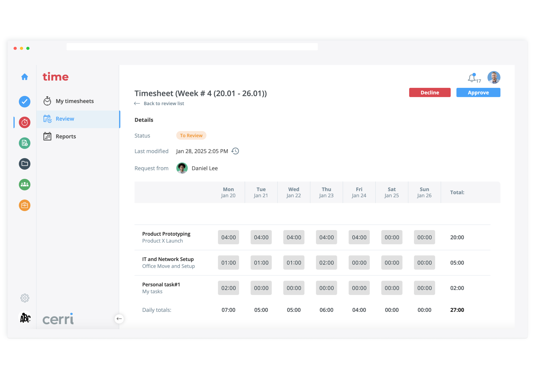Collapse the sidebar with the arrow button
The width and height of the screenshot is (535, 392).
[x=119, y=319]
